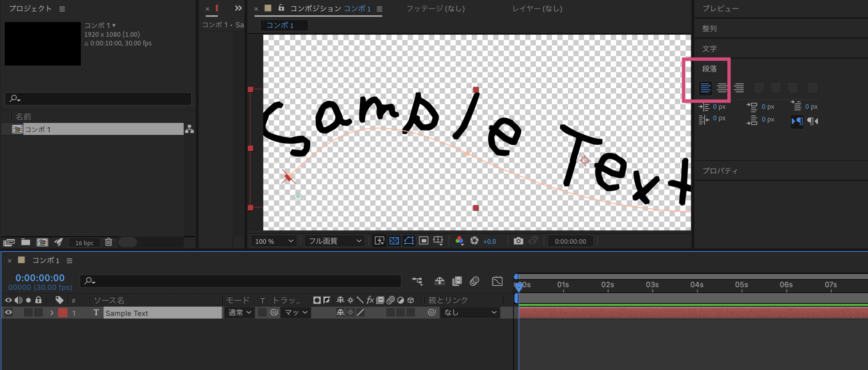The image size is (868, 370).
Task: Open the プレビュー panel tab
Action: point(720,8)
